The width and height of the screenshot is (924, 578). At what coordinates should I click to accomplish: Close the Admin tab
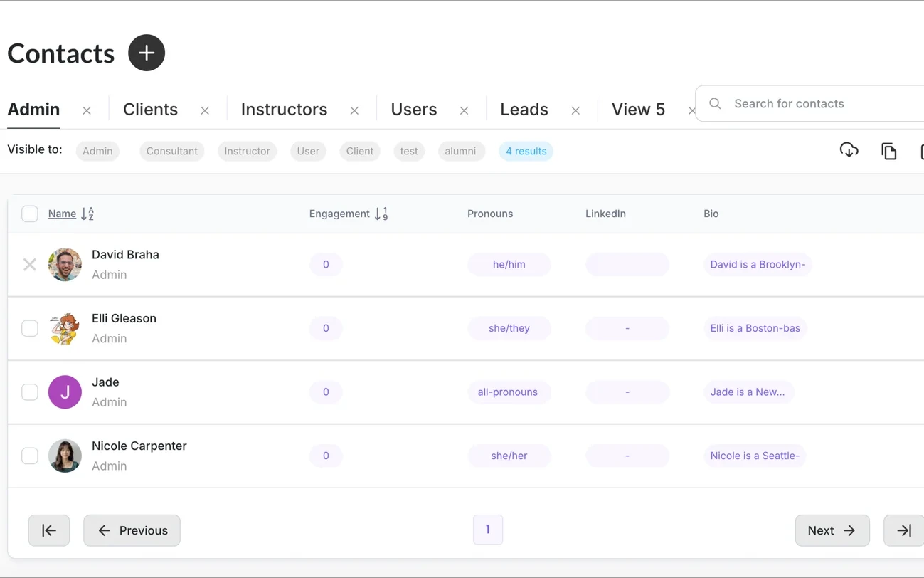click(x=87, y=110)
